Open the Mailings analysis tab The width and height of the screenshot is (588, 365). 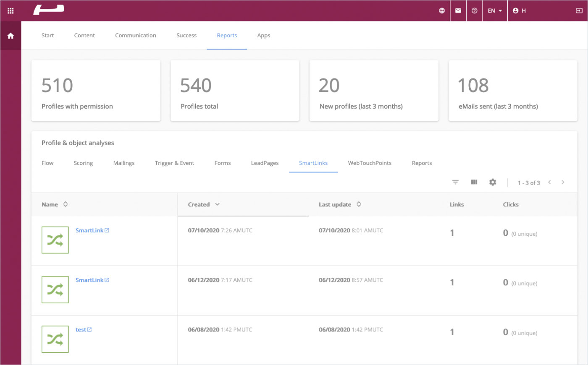[124, 163]
